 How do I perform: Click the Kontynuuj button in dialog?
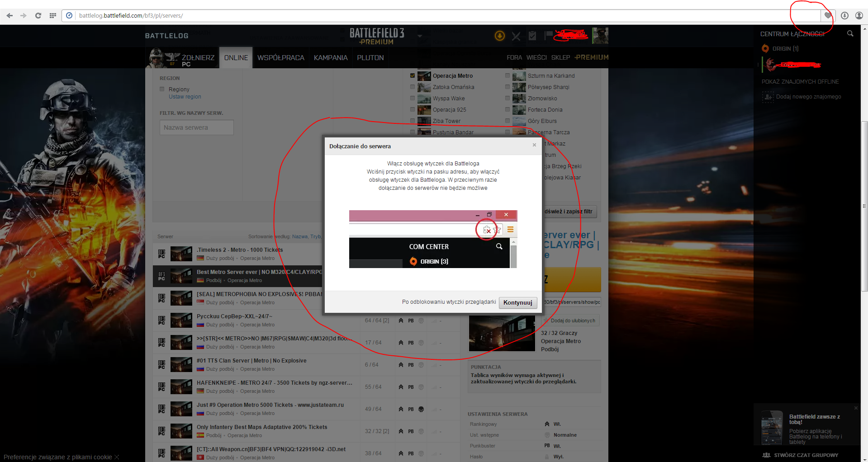point(518,302)
